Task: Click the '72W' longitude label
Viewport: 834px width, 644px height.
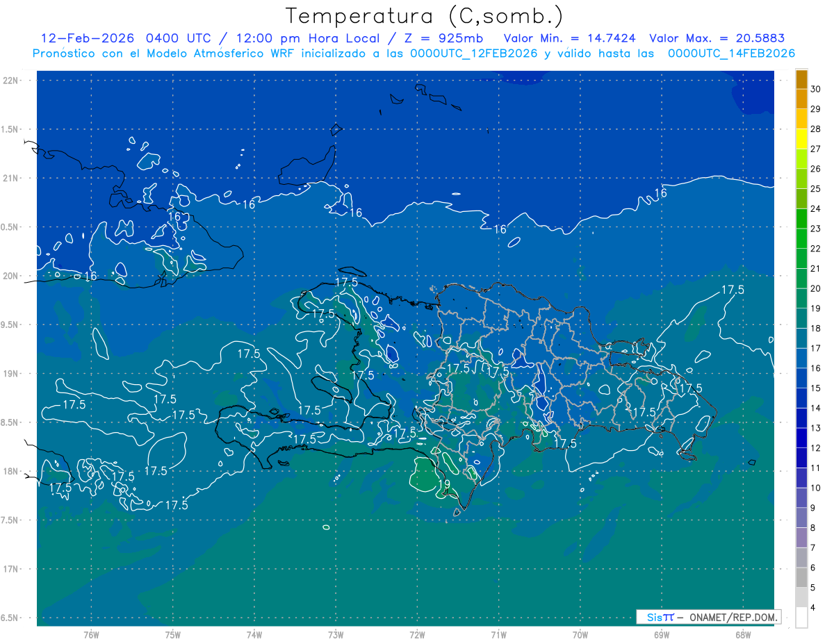Action: click(x=417, y=634)
